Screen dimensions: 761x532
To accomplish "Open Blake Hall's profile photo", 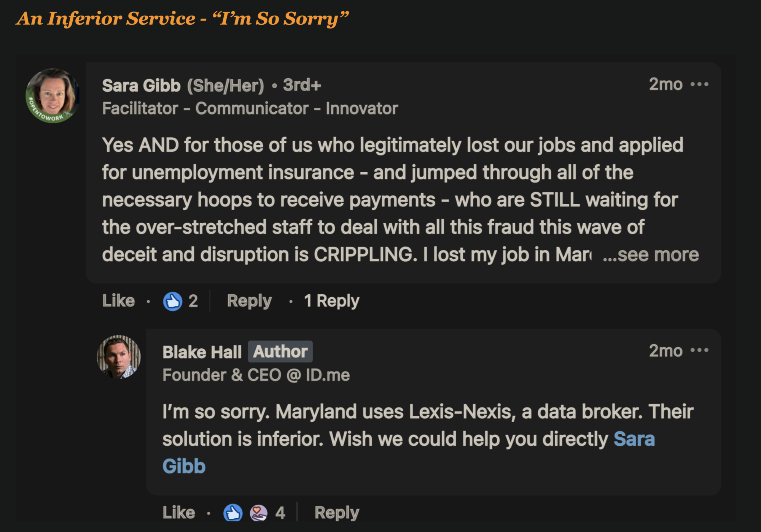I will tap(119, 357).
